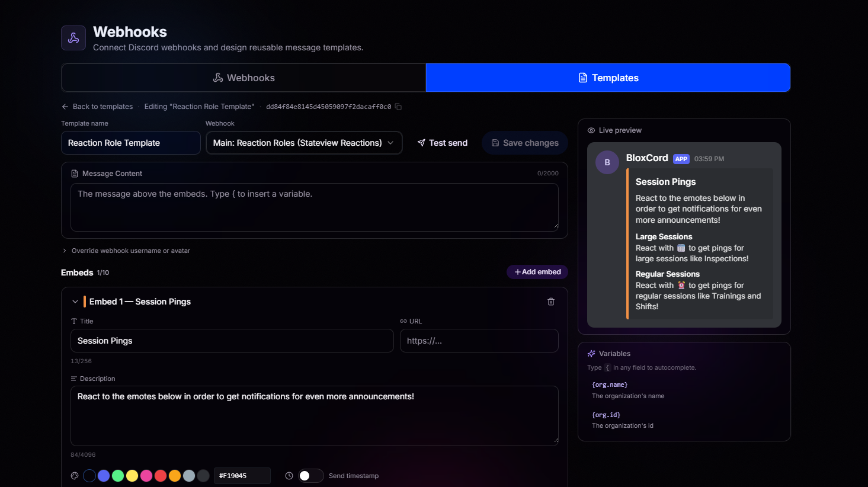868x487 pixels.
Task: Delete Embed 1 with trash icon
Action: pos(551,302)
